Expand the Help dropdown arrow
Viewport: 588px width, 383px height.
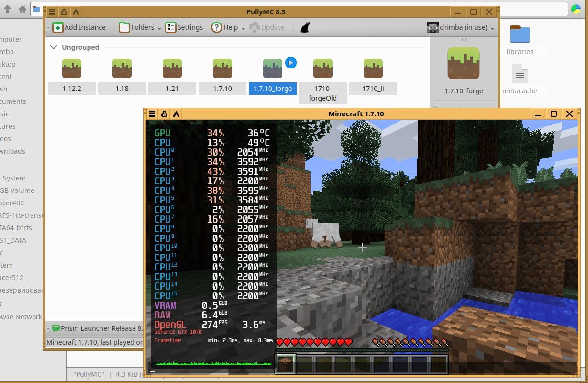point(243,28)
